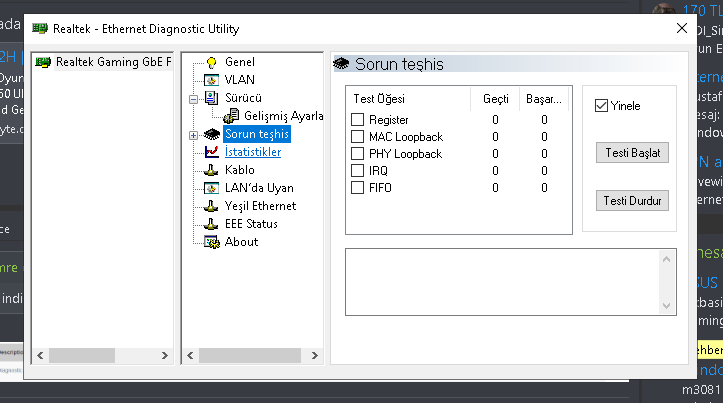
Task: Collapse the Sürücü tree node
Action: (194, 99)
